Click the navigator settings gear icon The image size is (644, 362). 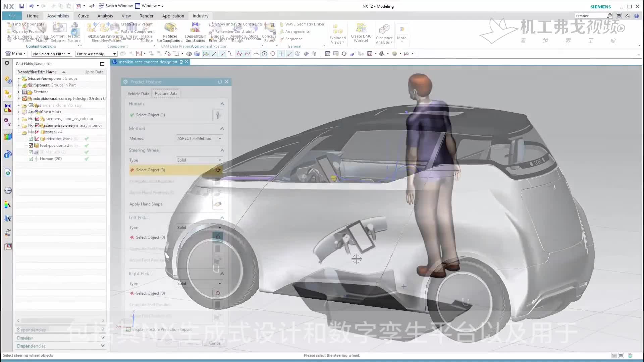[x=7, y=63]
